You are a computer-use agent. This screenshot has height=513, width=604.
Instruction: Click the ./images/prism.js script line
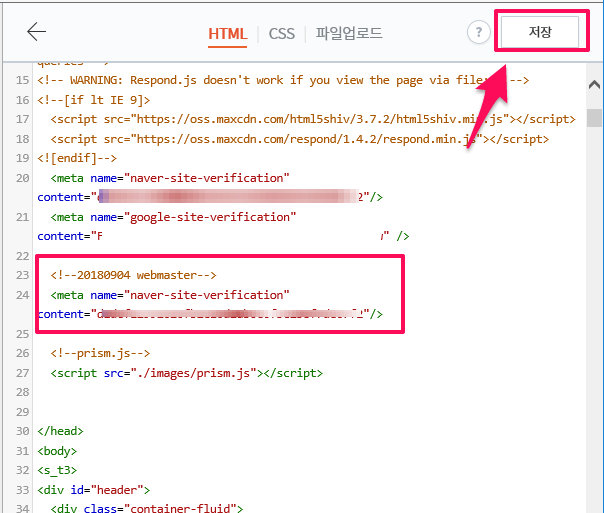(x=186, y=373)
